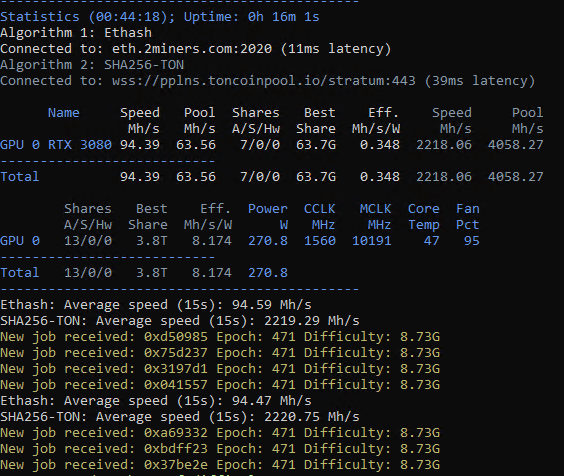Select GPU 0 power value 270.8
The width and height of the screenshot is (564, 476).
pyautogui.click(x=268, y=241)
